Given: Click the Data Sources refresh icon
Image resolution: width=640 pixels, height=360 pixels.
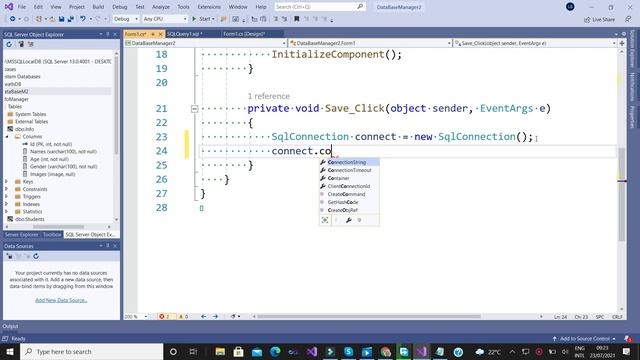Looking at the screenshot, I should pyautogui.click(x=36, y=256).
